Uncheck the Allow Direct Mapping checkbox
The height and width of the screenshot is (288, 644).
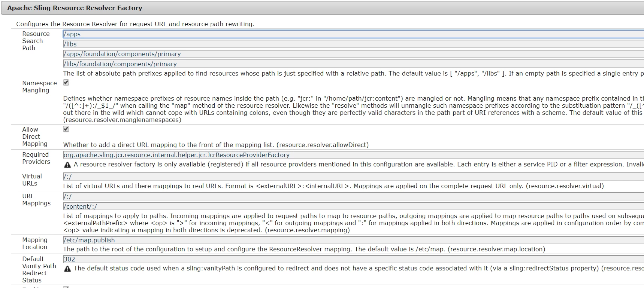66,129
